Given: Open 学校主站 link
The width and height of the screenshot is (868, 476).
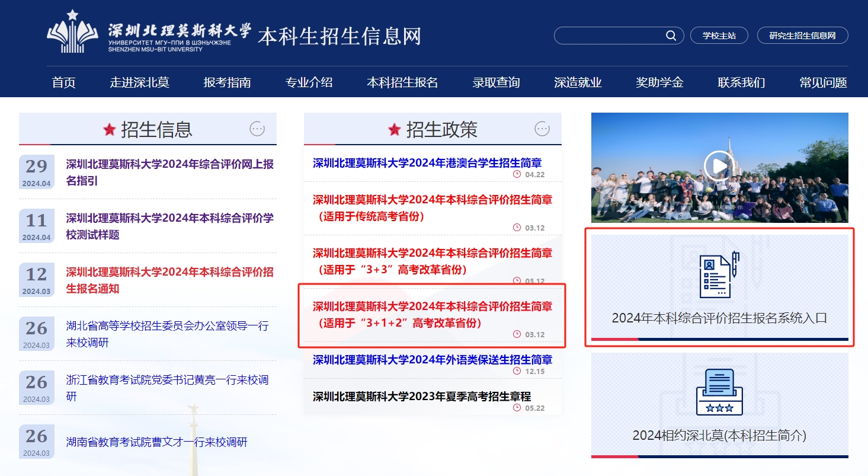Looking at the screenshot, I should pyautogui.click(x=719, y=36).
